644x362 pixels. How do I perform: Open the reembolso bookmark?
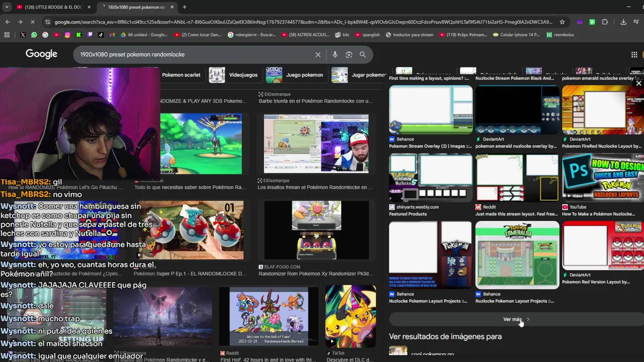(559, 35)
